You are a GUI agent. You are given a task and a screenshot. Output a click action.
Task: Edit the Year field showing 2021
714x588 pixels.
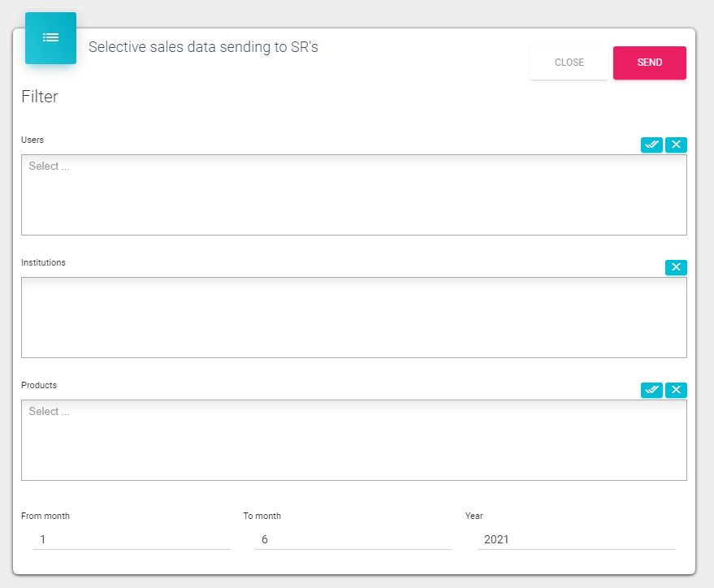[575, 539]
